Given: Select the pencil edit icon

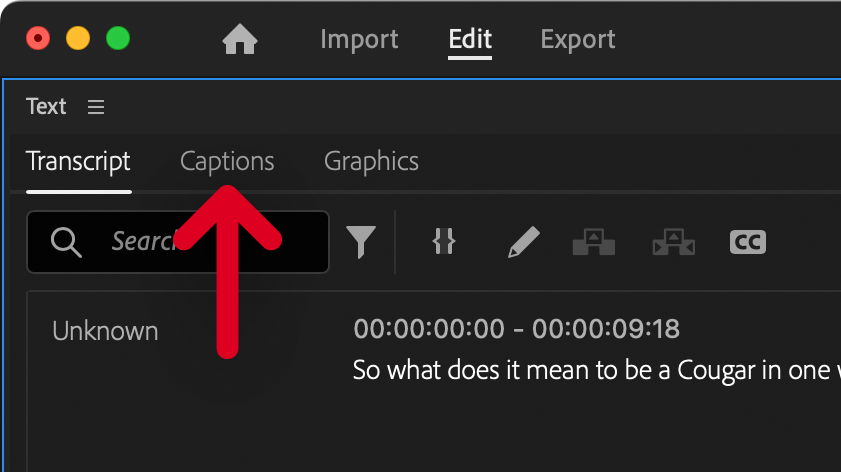Looking at the screenshot, I should [x=522, y=242].
